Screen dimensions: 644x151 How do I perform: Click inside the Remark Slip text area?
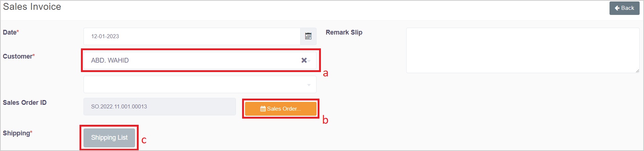[x=522, y=50]
